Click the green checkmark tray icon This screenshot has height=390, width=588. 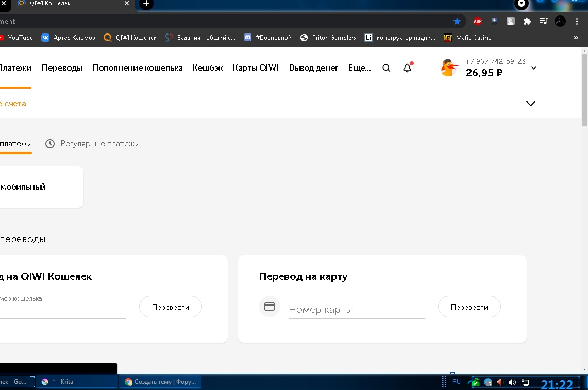click(475, 382)
